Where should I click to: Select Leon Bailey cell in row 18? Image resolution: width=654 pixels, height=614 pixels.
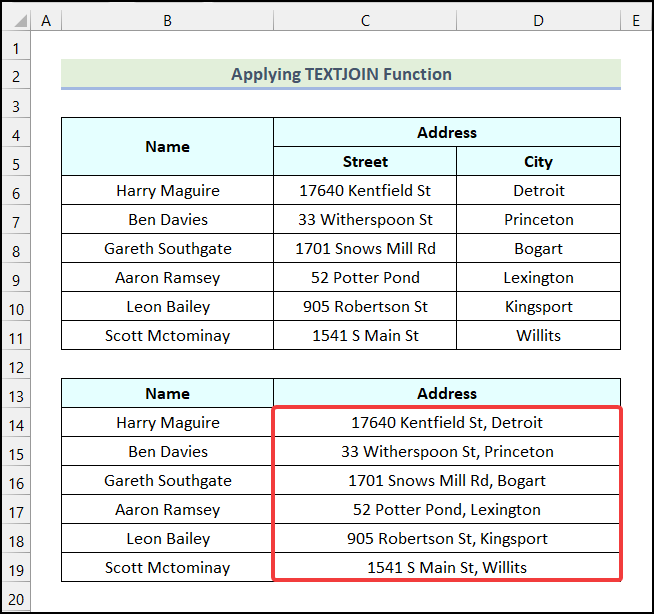tap(167, 538)
